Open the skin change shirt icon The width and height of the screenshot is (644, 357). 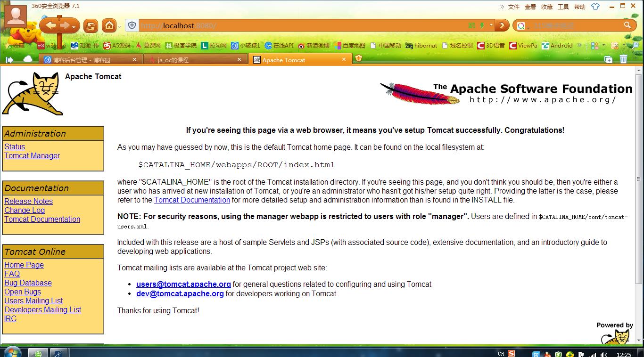pyautogui.click(x=595, y=7)
